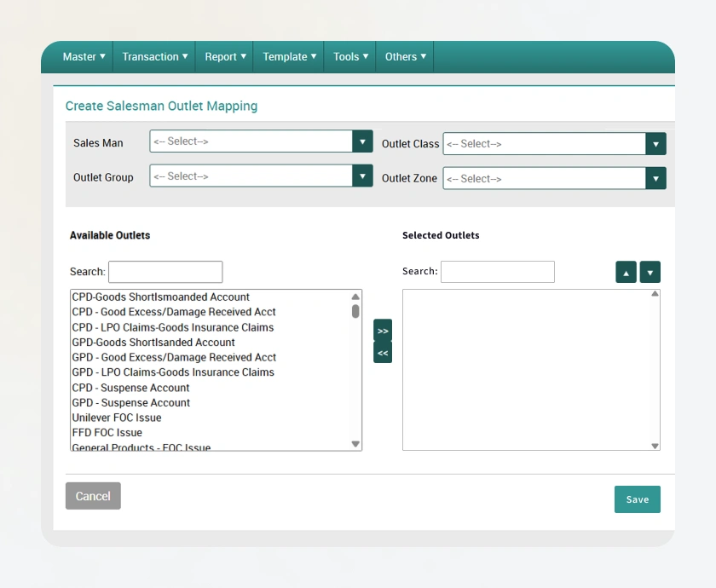Click the << move-all-left transfer icon

point(383,351)
